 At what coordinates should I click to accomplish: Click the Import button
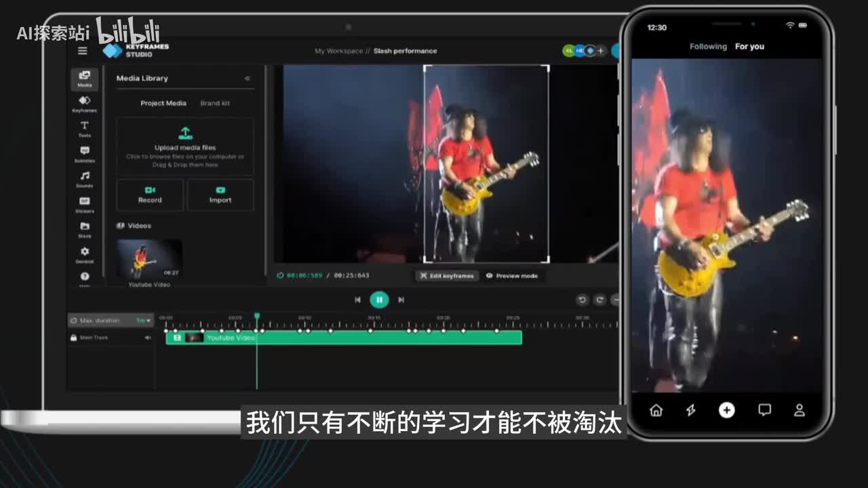click(220, 195)
